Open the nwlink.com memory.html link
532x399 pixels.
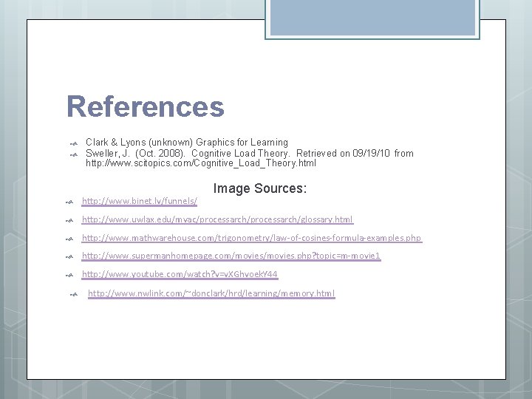click(x=211, y=293)
